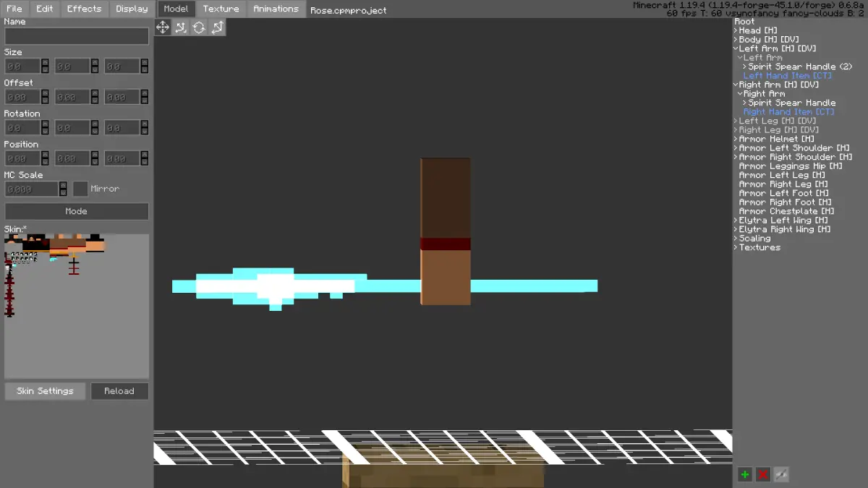This screenshot has width=868, height=488.
Task: Select Armor Left Foot [H]
Action: coord(784,193)
